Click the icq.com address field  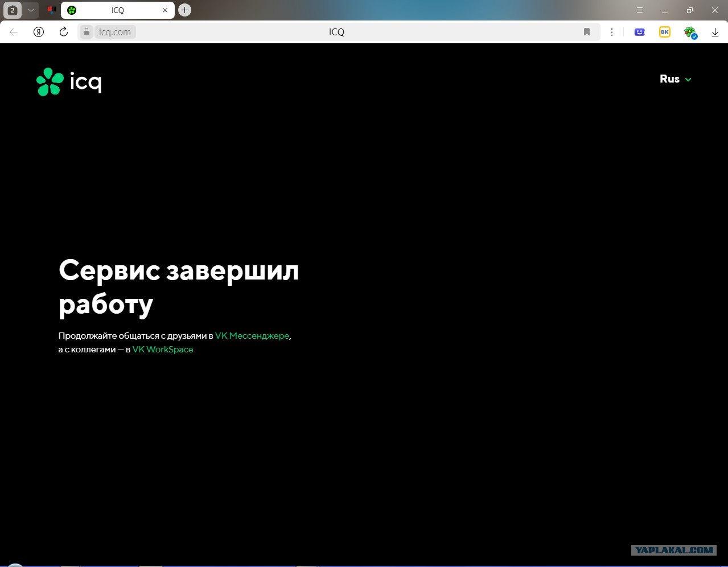(x=115, y=32)
